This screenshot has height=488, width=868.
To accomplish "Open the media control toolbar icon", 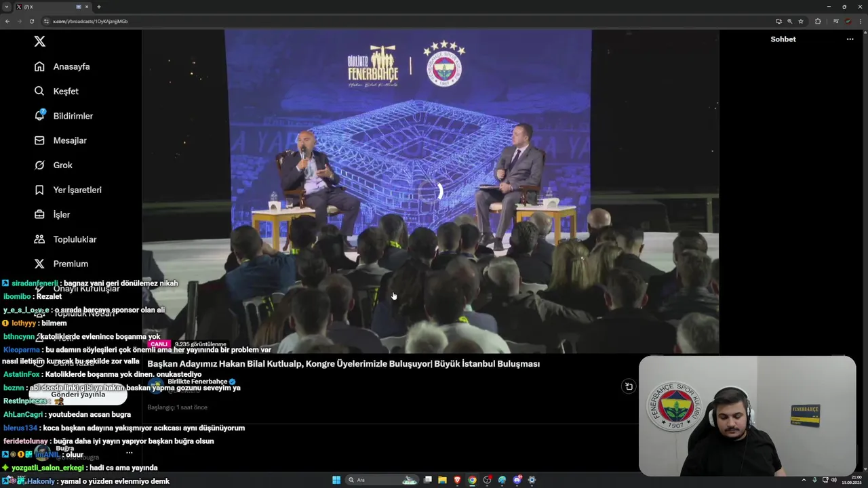I will pyautogui.click(x=835, y=21).
